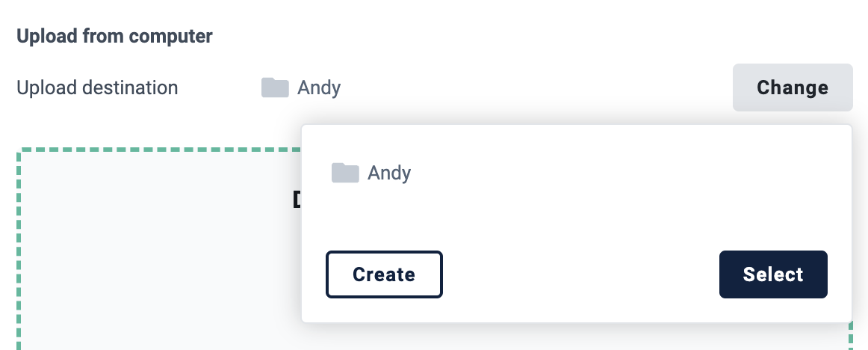Click the folder icon in the picker popup
Viewport: 868px width, 350px height.
tap(345, 173)
